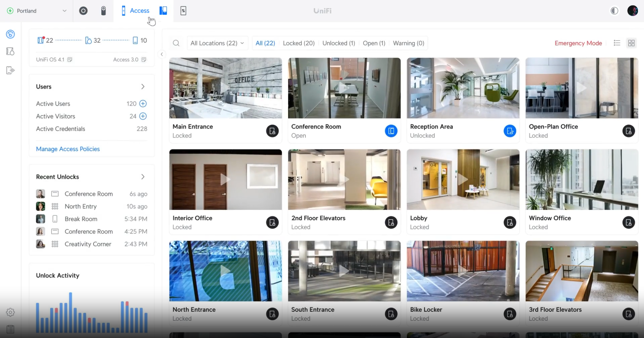Open the doors and devices sidebar icon
644x338 pixels.
click(x=11, y=51)
